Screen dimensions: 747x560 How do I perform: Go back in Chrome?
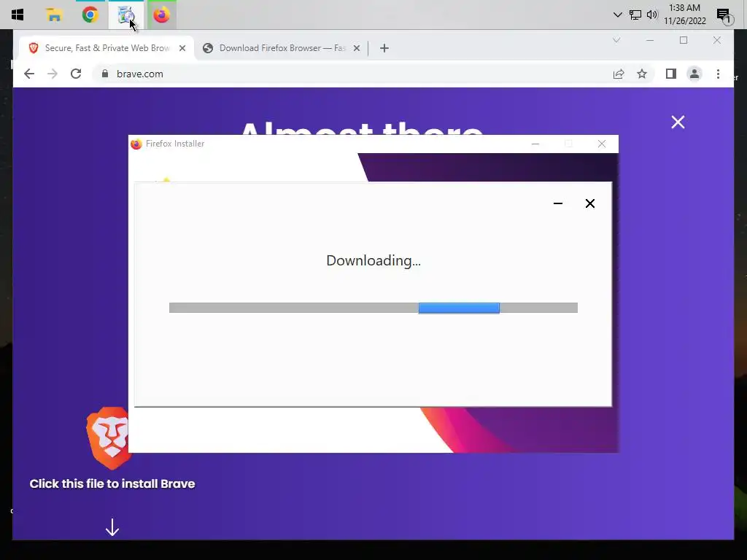(29, 74)
